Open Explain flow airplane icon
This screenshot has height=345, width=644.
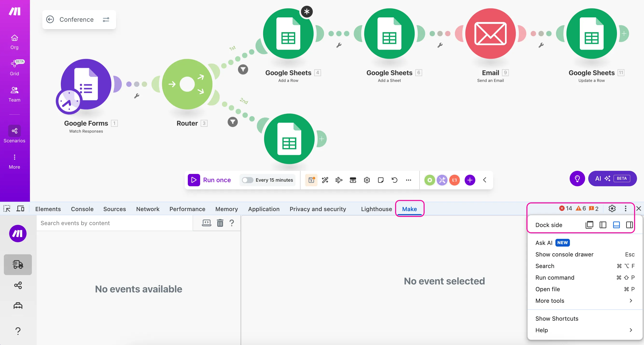click(339, 180)
